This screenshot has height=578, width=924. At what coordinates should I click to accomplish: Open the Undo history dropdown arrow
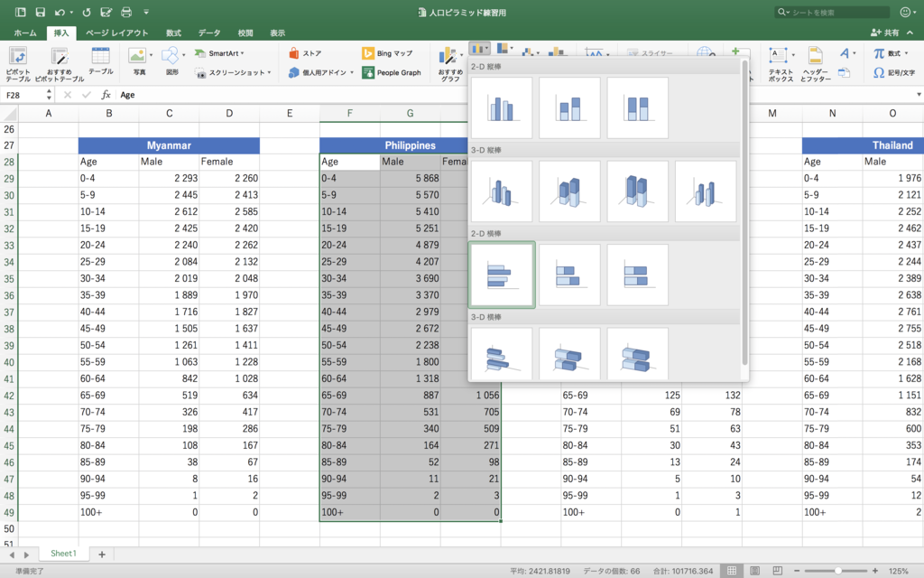tap(71, 13)
